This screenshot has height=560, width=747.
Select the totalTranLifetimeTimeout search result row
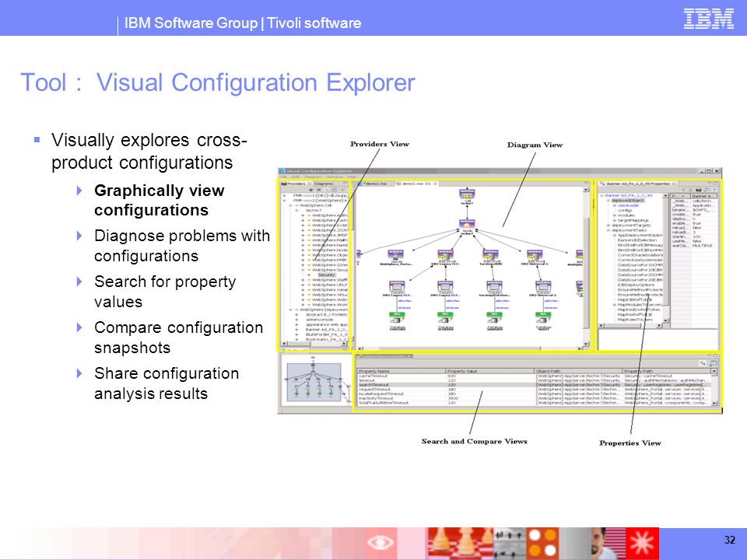pyautogui.click(x=534, y=403)
